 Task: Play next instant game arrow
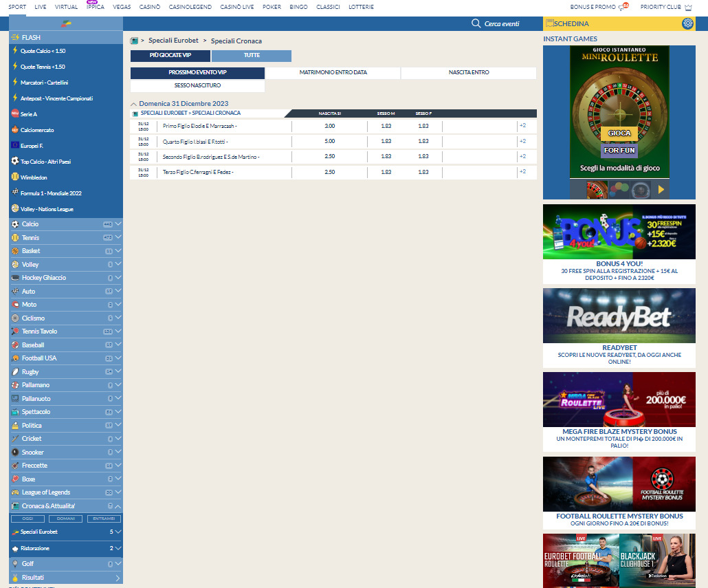point(661,190)
